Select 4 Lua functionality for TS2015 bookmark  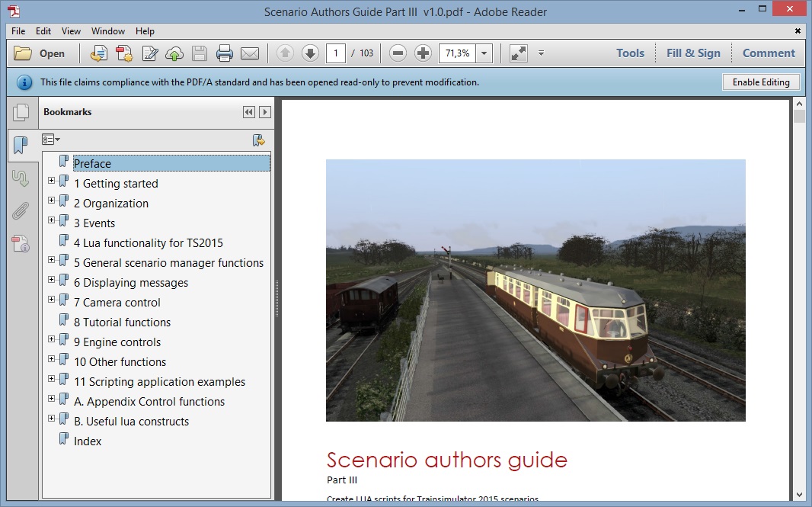coord(148,242)
